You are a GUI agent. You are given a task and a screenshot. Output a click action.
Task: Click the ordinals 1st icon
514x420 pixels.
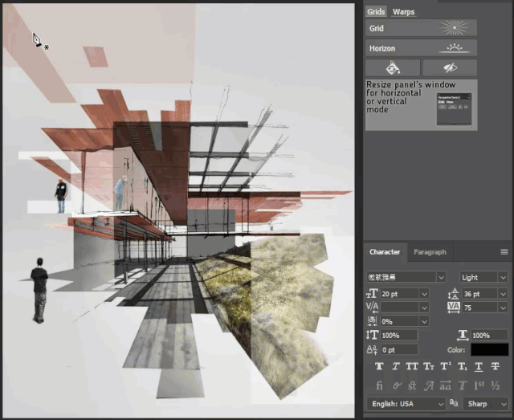point(479,385)
